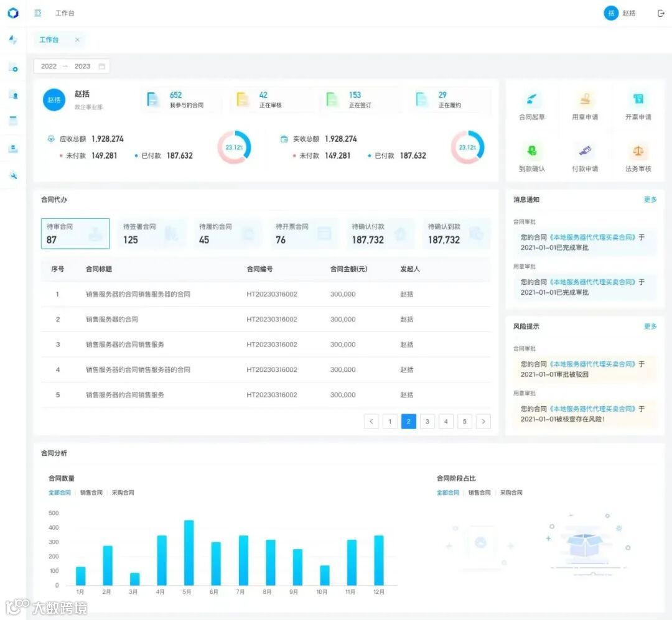Open the user avatar 括 in header
Image resolution: width=672 pixels, height=620 pixels.
611,13
